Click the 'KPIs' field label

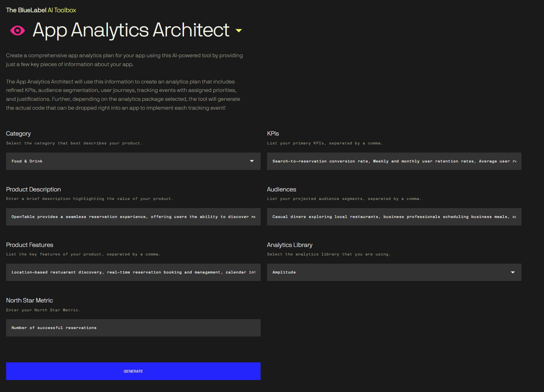[x=273, y=134]
